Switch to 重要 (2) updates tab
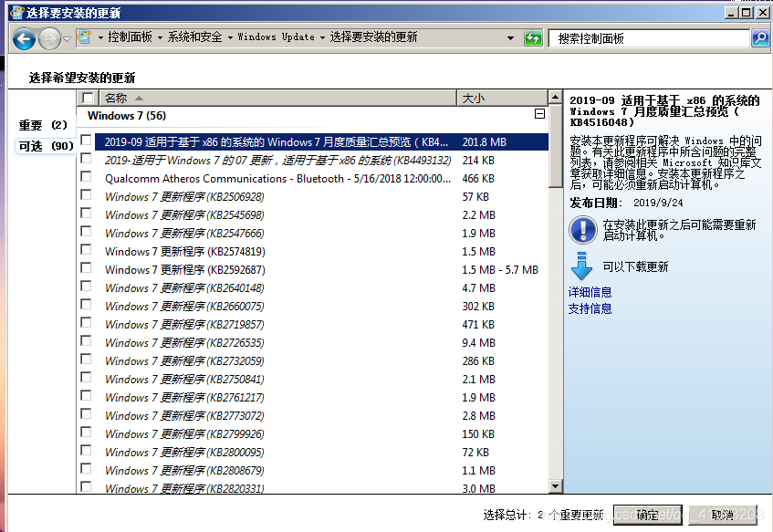The height and width of the screenshot is (532, 773). 43,125
